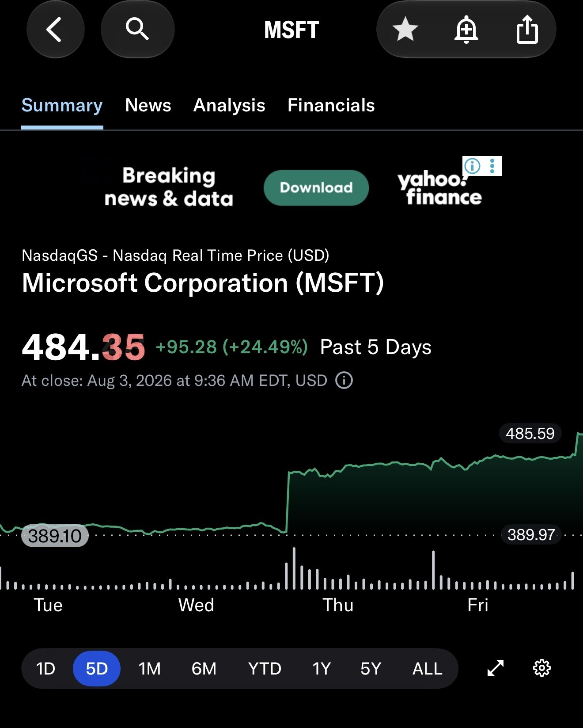
Task: Open ad options three-dot menu
Action: coord(492,166)
